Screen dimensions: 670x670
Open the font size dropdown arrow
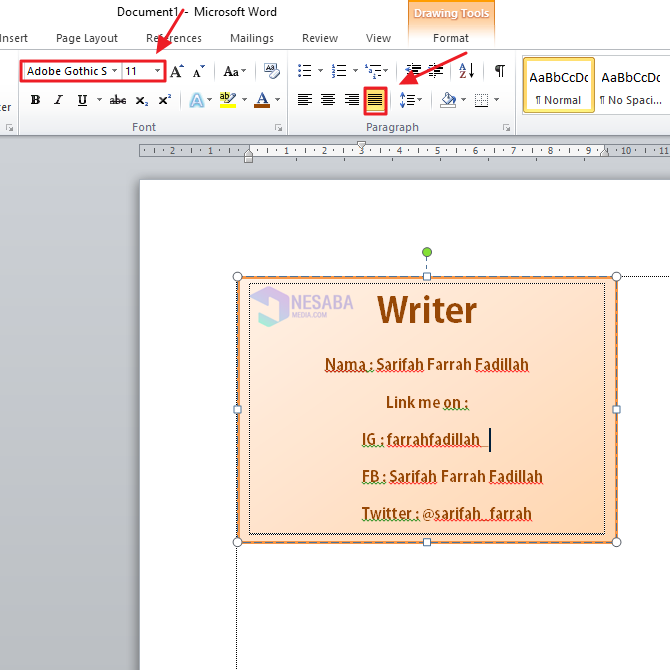[157, 71]
